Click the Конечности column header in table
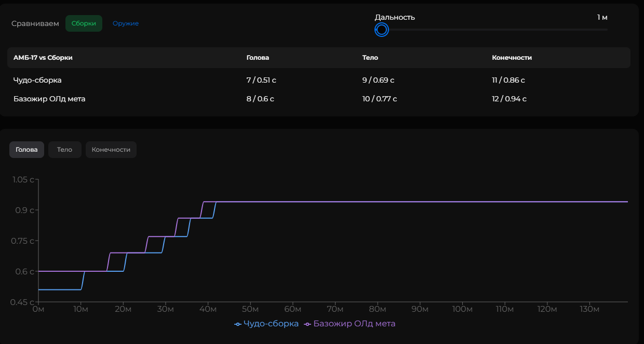 (x=512, y=58)
